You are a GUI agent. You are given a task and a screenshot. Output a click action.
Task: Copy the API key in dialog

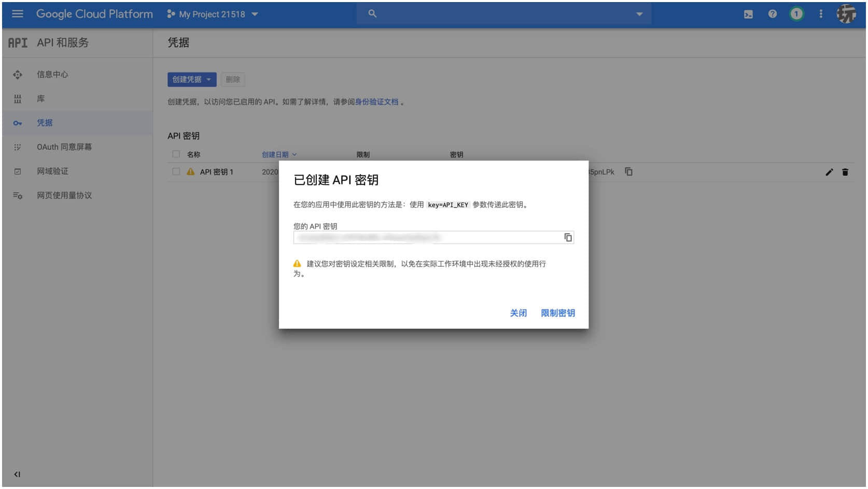[x=568, y=237]
